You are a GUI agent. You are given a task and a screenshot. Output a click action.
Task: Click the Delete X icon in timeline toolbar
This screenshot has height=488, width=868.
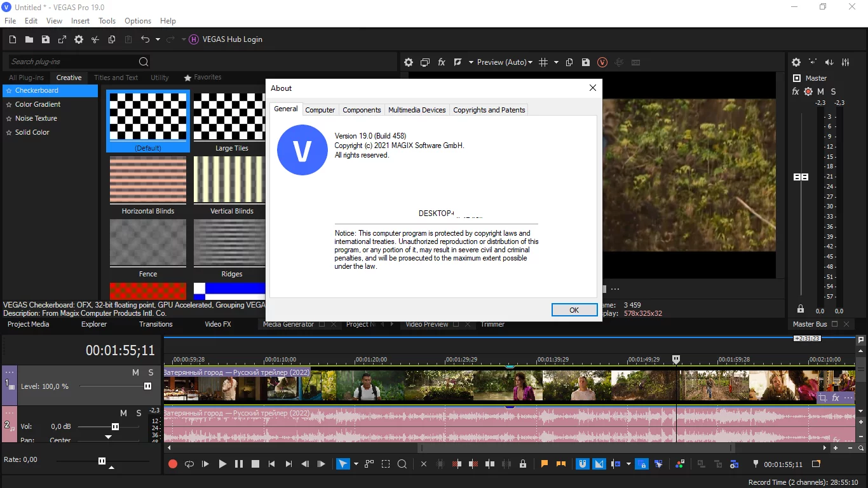click(x=424, y=464)
